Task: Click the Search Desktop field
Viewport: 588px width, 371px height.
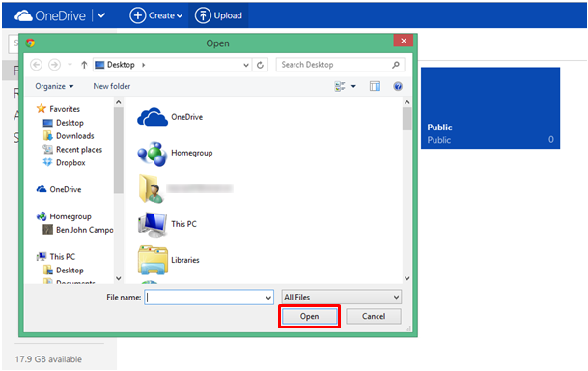Action: (341, 65)
